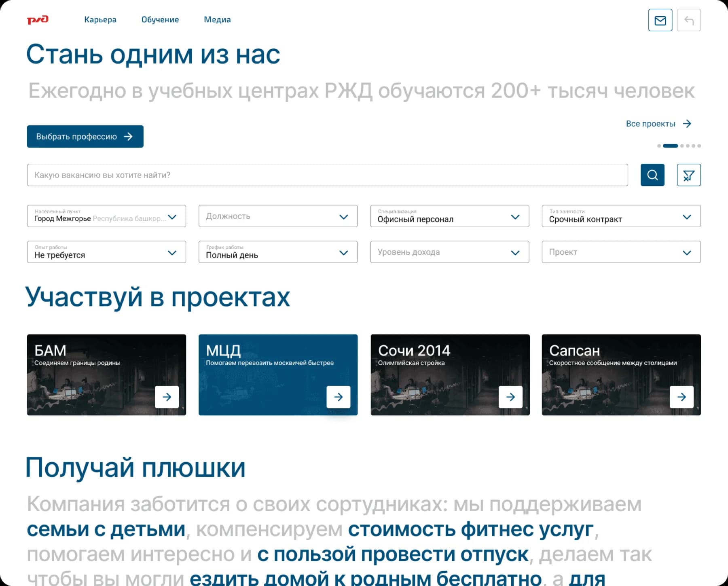Open the МЦД project via its arrow icon
Image resolution: width=728 pixels, height=586 pixels.
coord(338,397)
